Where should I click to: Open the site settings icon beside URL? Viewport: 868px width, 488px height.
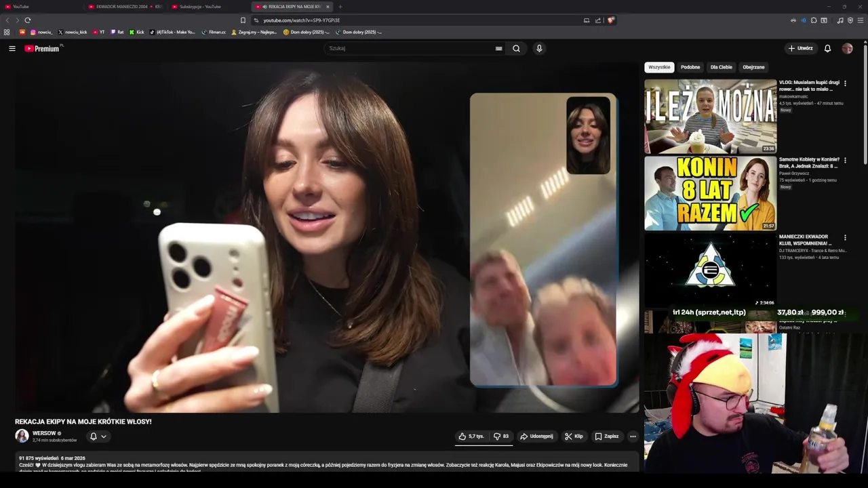(x=256, y=20)
